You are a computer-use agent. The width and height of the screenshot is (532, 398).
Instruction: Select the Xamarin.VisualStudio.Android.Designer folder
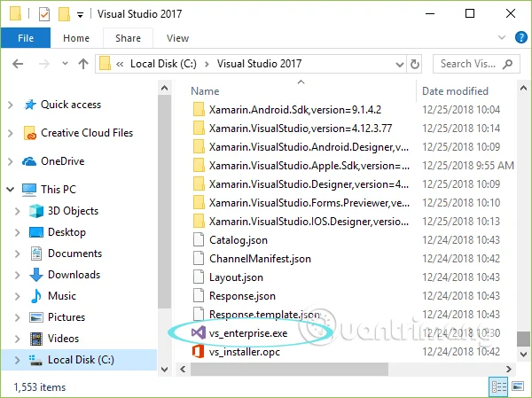click(x=309, y=147)
